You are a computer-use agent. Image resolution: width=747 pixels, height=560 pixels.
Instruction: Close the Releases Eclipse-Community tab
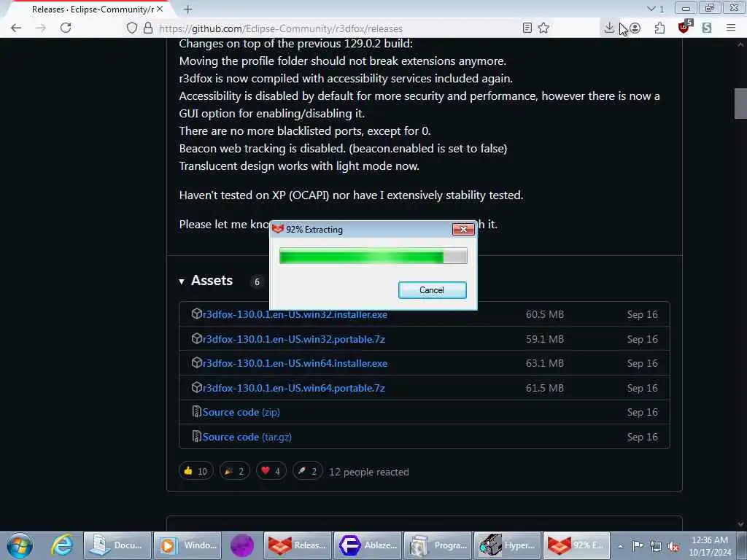click(x=160, y=9)
